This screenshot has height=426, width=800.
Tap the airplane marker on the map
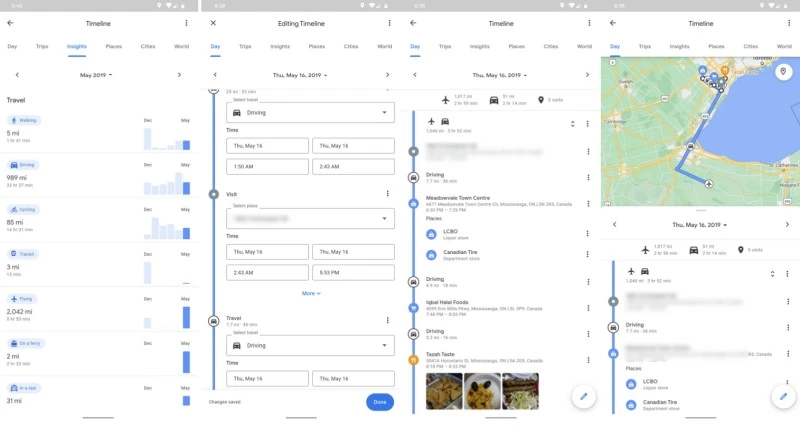[x=709, y=184]
